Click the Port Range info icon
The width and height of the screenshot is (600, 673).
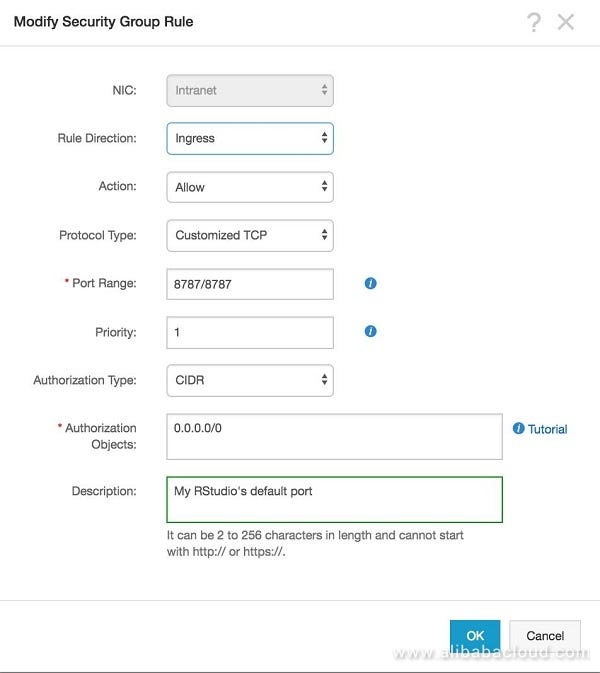pyautogui.click(x=370, y=284)
